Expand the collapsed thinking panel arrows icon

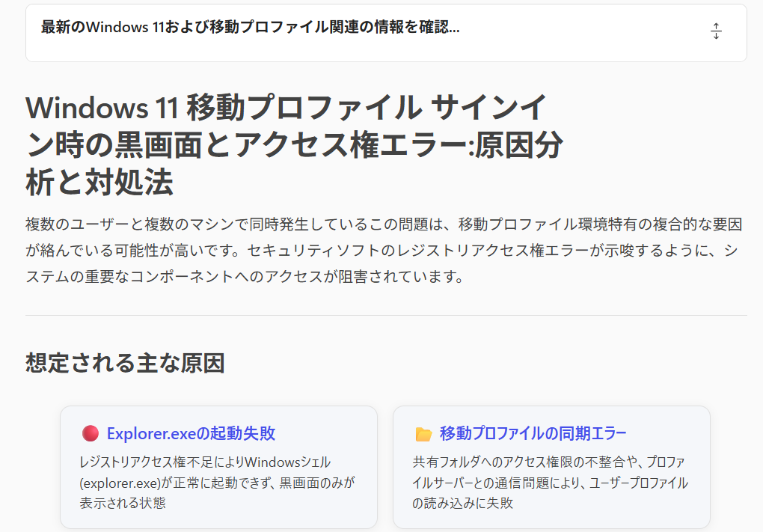(716, 31)
